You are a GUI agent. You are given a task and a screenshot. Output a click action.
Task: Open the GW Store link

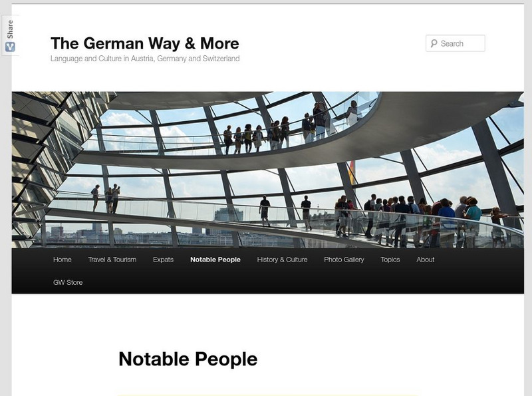(x=68, y=282)
